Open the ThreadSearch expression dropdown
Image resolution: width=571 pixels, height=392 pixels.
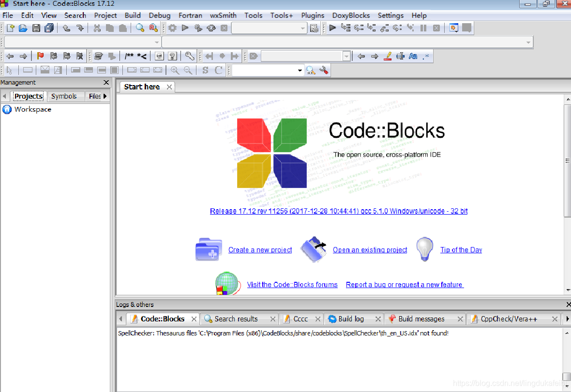[x=300, y=70]
